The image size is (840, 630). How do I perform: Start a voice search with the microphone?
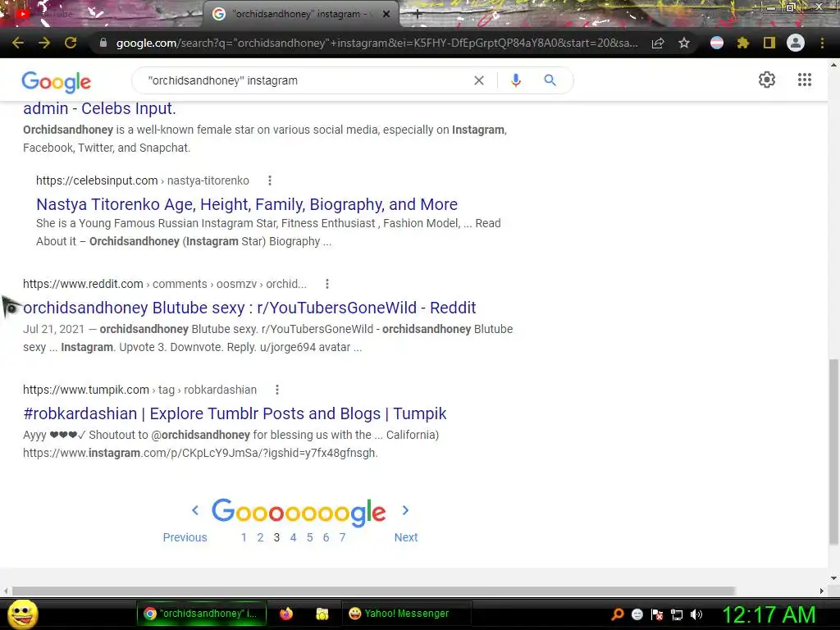pos(515,80)
